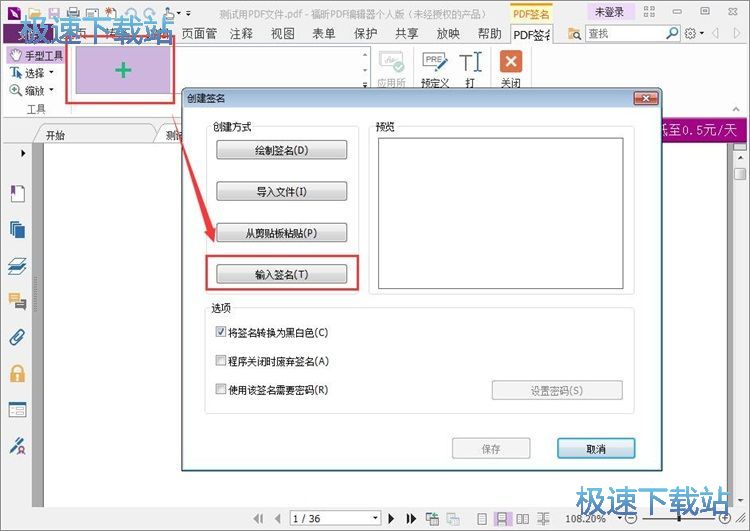Go to the next page
This screenshot has height=531, width=750.
[x=391, y=519]
